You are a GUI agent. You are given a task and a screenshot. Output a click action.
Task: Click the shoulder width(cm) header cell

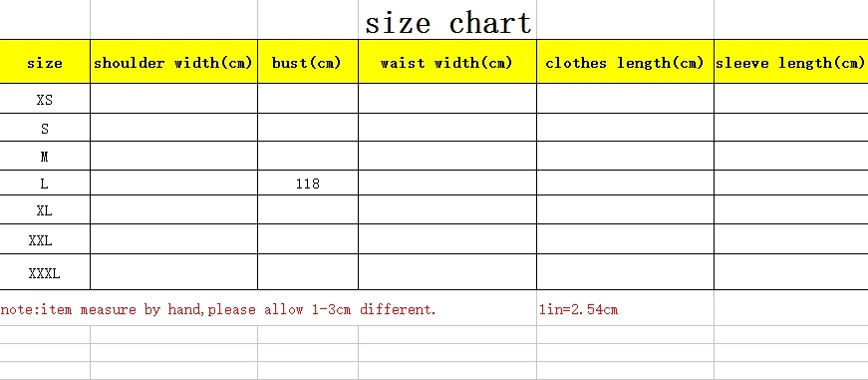click(173, 62)
